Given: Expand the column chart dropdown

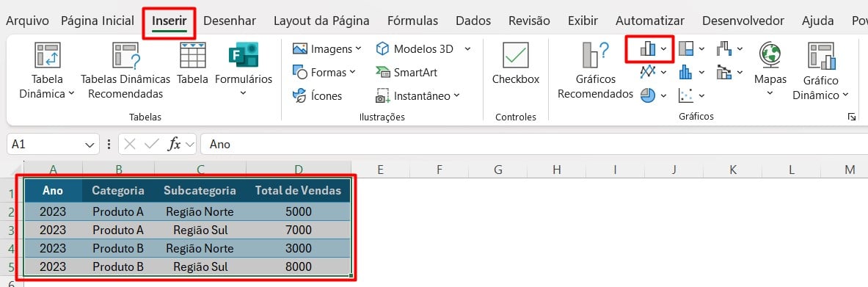Looking at the screenshot, I should (664, 49).
